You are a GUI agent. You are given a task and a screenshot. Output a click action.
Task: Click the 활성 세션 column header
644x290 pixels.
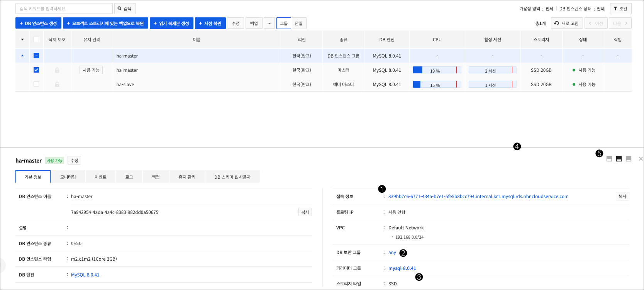[493, 39]
